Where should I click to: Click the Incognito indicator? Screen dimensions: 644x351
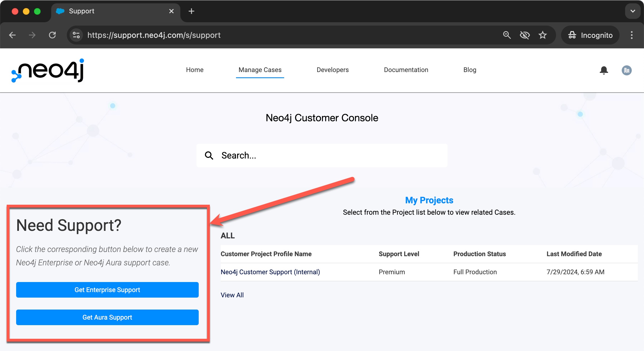590,35
